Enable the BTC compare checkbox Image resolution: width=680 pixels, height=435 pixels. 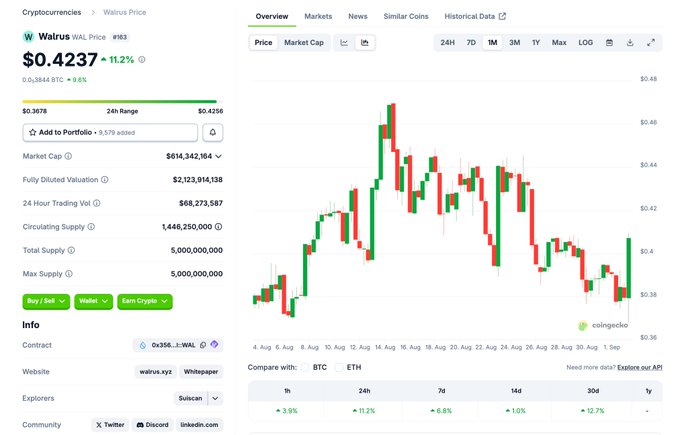coord(305,367)
